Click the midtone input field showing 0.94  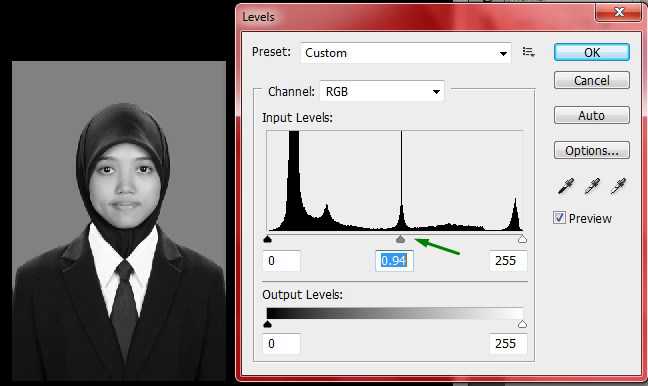[394, 261]
